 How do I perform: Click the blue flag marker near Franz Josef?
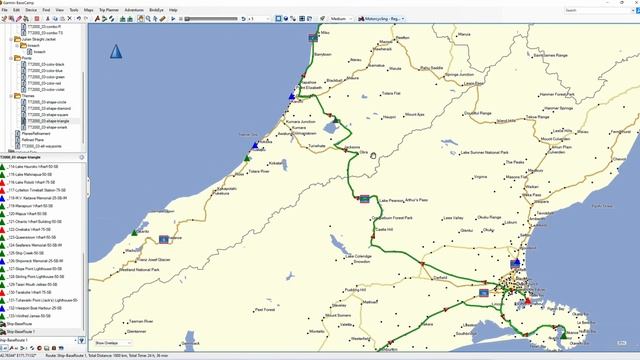[x=164, y=239]
